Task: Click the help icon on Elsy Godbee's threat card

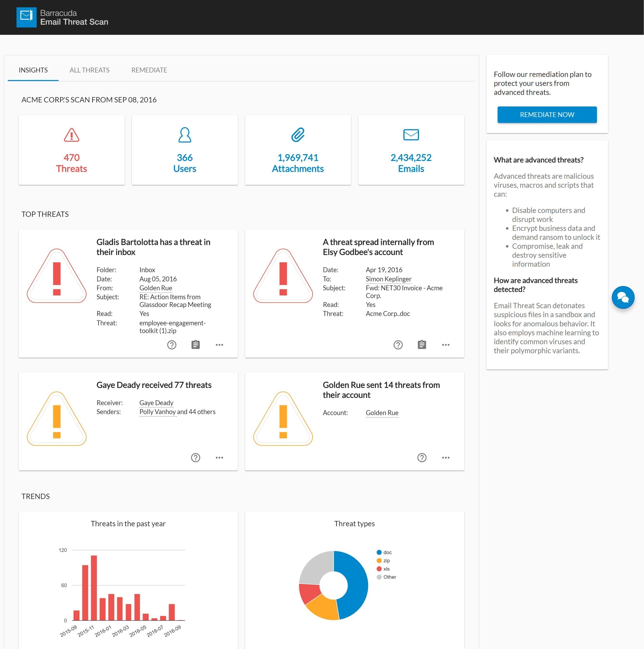Action: 398,345
